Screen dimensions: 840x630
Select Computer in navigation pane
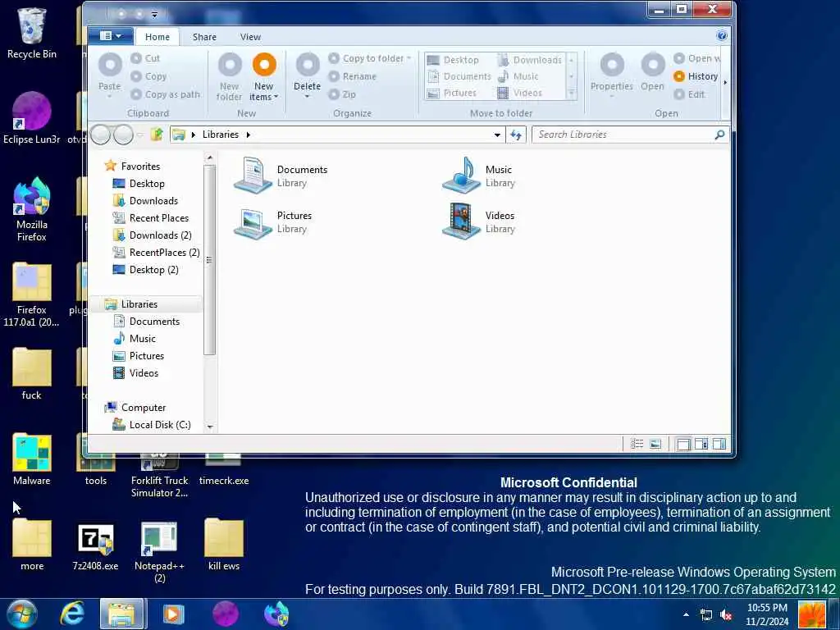pos(135,407)
